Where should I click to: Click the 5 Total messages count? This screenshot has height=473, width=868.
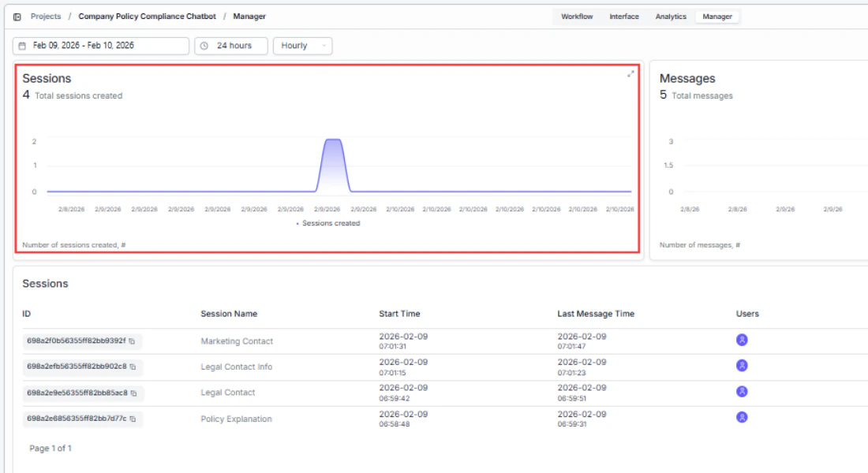[x=696, y=95]
